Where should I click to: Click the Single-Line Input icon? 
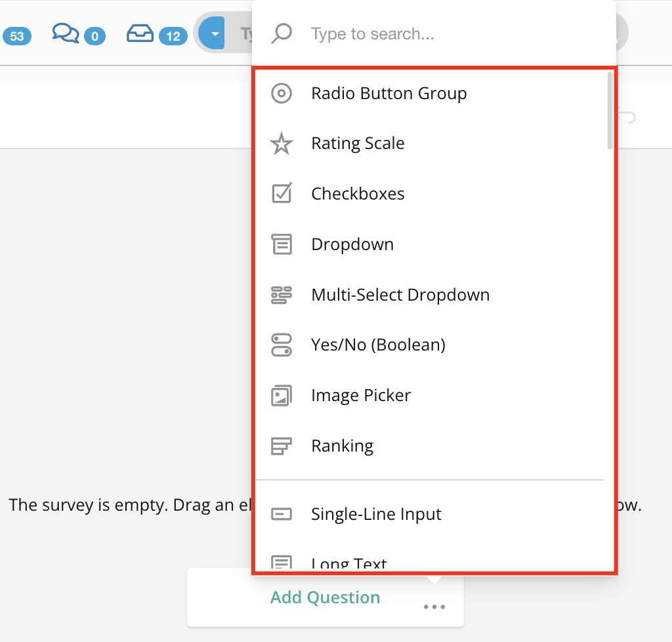coord(282,514)
